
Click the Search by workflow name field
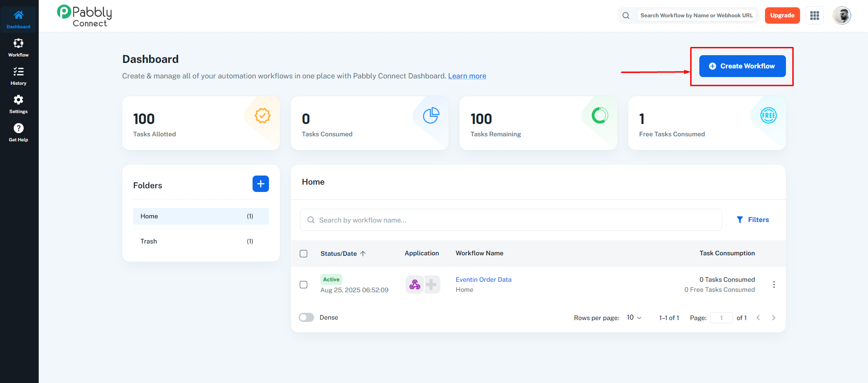click(511, 220)
